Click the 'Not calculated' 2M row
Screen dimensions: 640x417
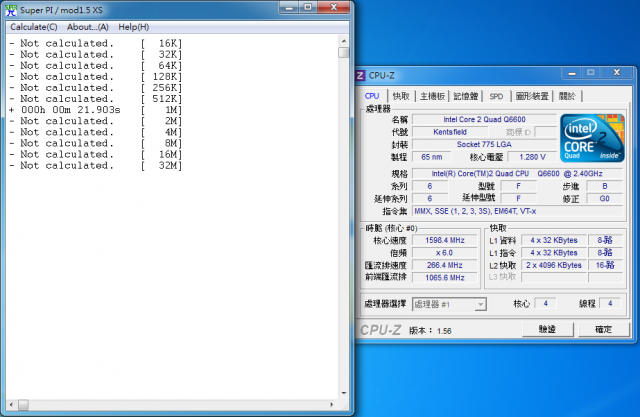(x=96, y=121)
